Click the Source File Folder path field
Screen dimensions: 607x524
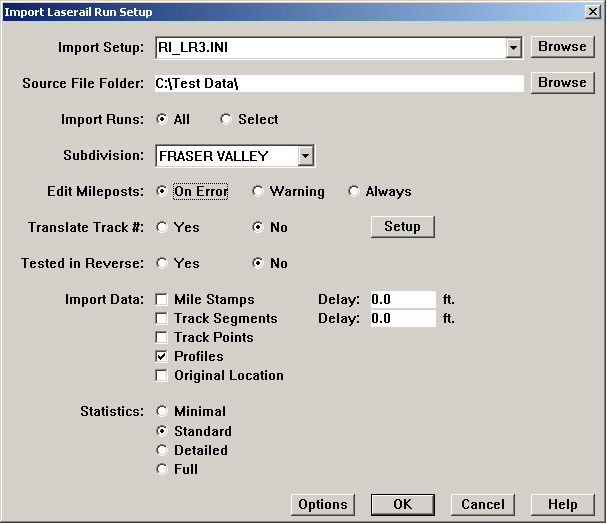(338, 83)
